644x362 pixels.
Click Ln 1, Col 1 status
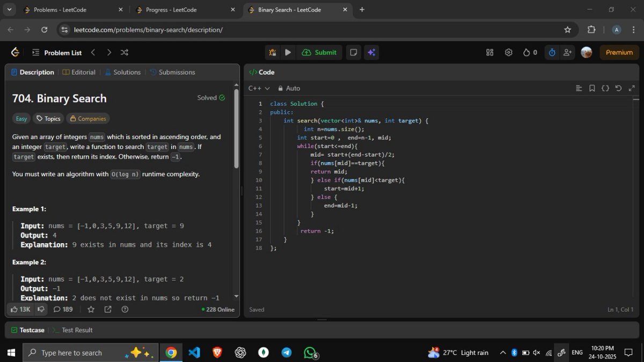[x=620, y=309]
